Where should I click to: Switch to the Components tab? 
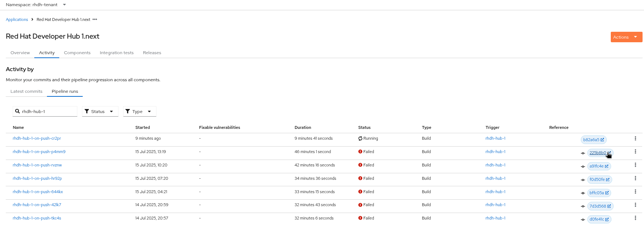(77, 53)
